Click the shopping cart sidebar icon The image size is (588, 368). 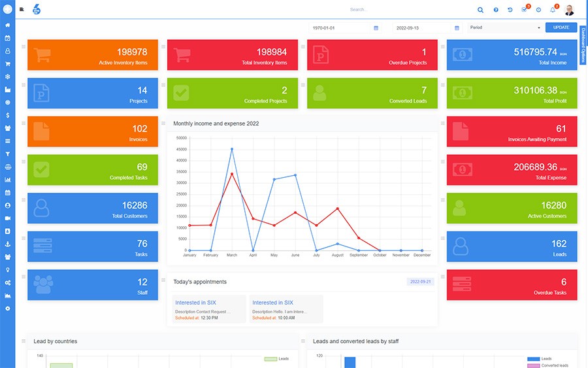7,64
